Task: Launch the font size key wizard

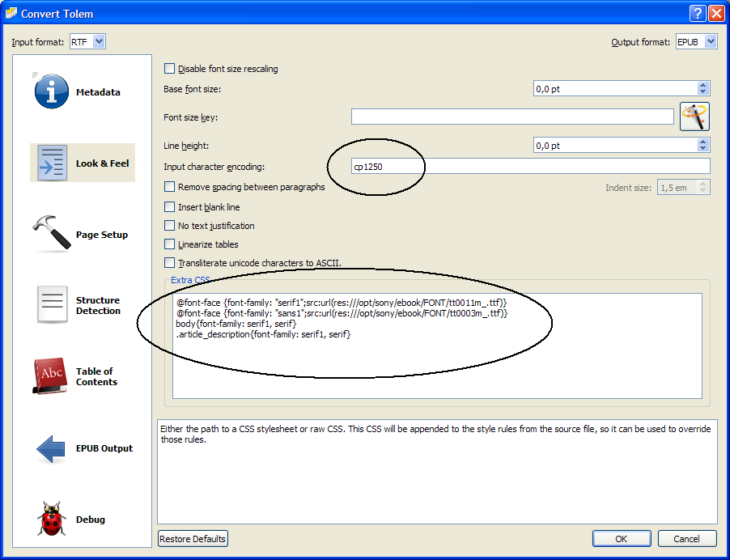Action: (x=694, y=117)
